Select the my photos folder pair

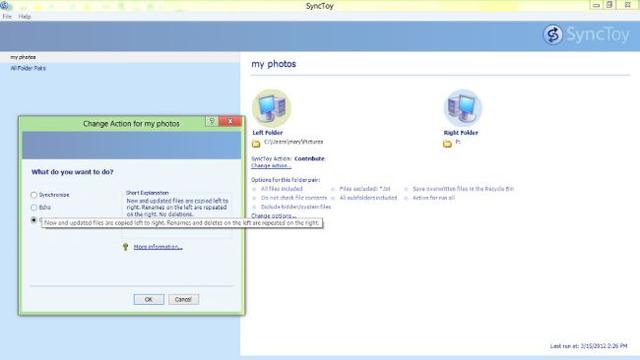coord(23,57)
